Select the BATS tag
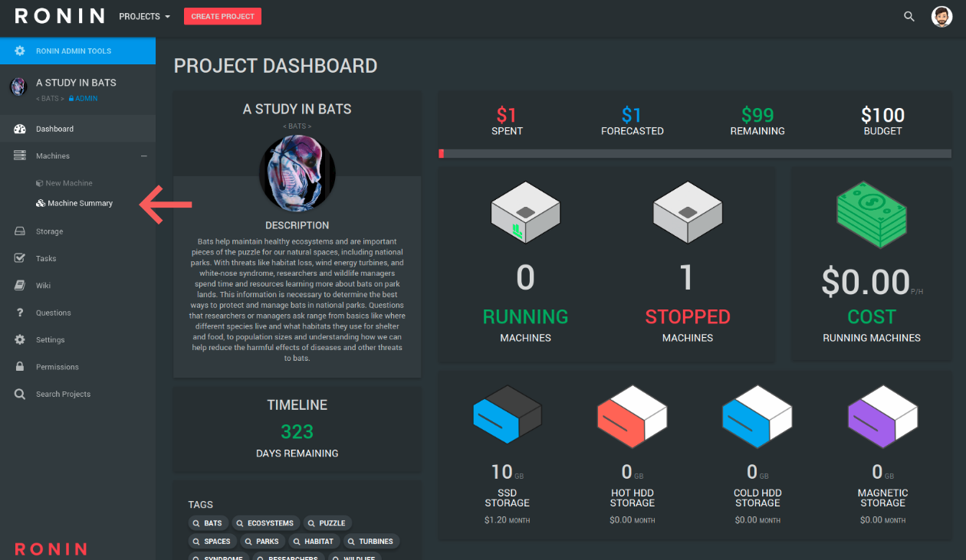This screenshot has width=966, height=560. pyautogui.click(x=209, y=523)
